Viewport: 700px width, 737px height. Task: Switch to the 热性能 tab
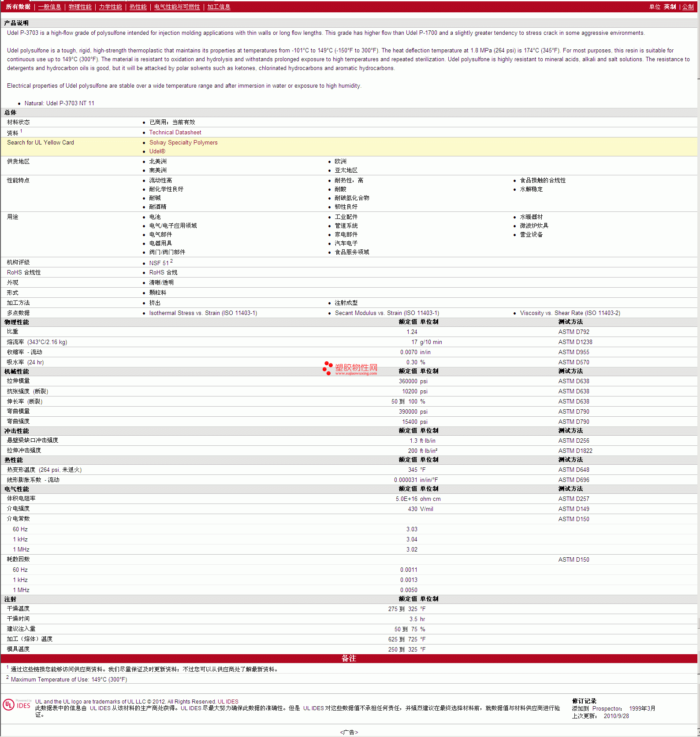coord(138,7)
